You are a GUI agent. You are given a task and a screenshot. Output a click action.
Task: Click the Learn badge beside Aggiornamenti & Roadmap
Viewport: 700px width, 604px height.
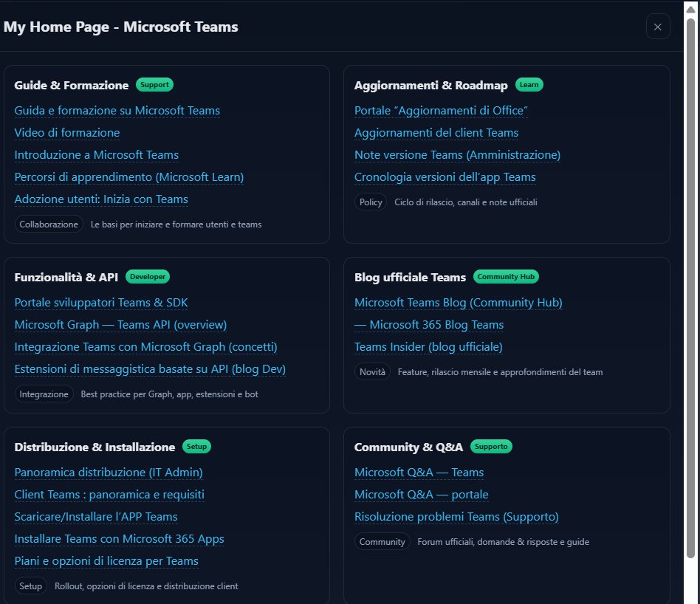click(x=529, y=85)
